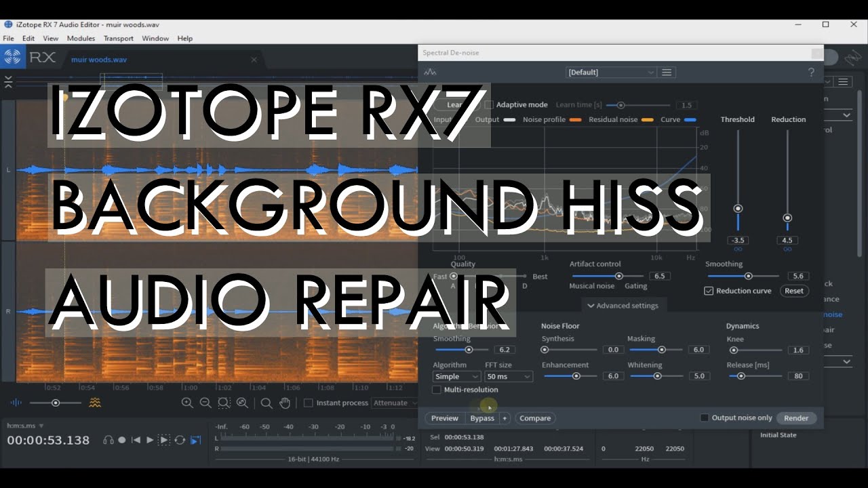Click the link icon under Threshold value
Screen dimensions: 868x488
coord(738,249)
